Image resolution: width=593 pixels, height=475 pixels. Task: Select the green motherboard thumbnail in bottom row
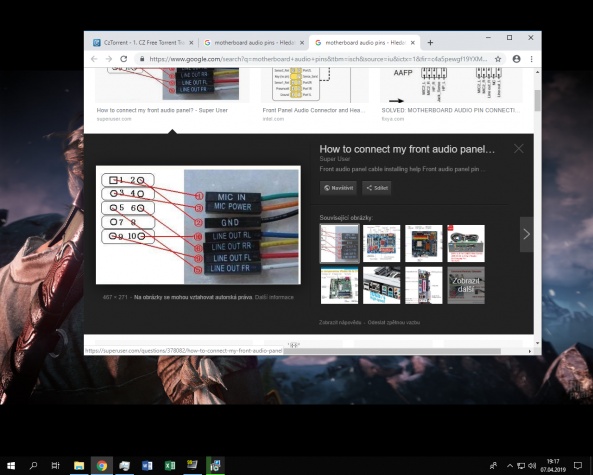point(340,286)
